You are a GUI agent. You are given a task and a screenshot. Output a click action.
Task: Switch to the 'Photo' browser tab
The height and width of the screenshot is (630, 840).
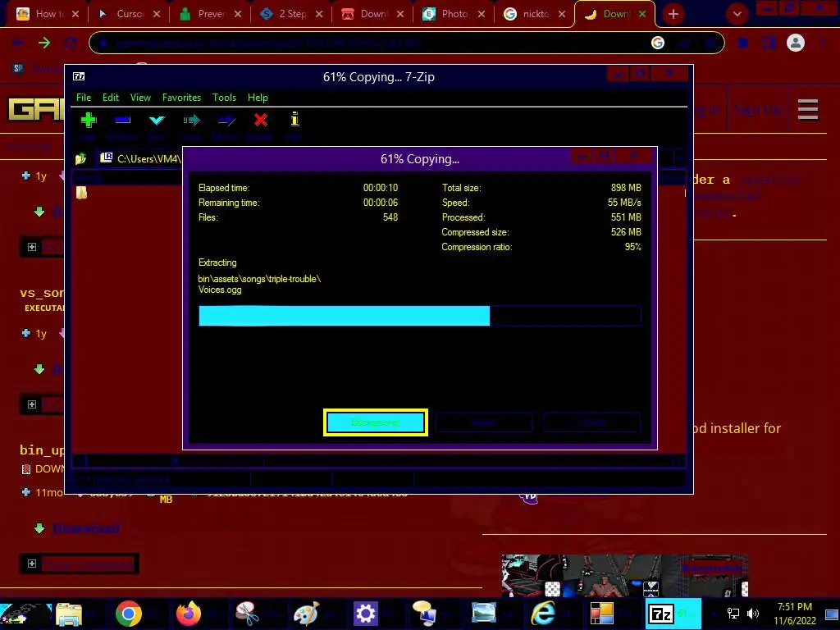click(x=453, y=14)
